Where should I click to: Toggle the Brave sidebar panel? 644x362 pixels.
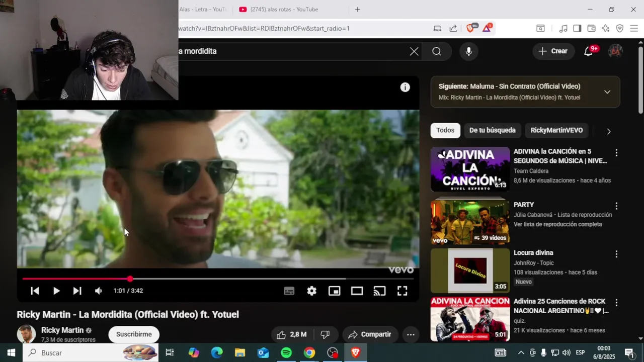point(577,29)
